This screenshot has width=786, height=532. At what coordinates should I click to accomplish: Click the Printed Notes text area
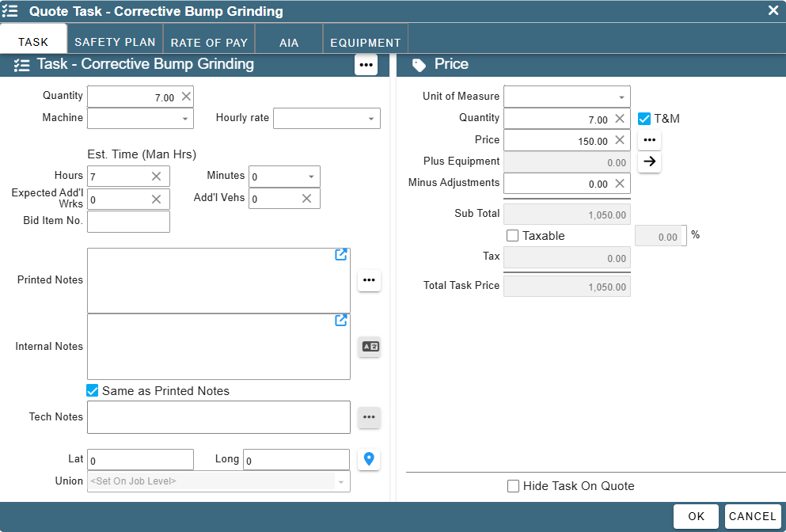[218, 281]
